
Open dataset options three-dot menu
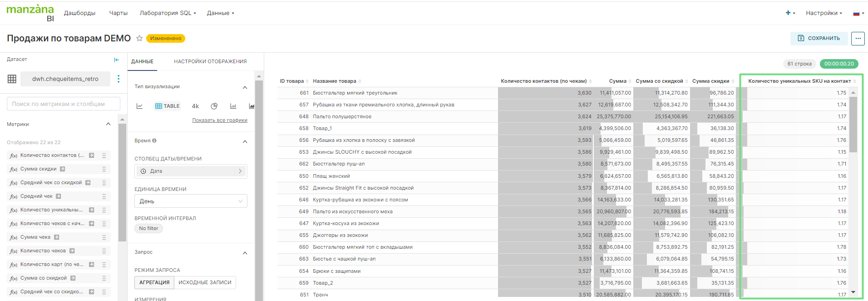118,79
